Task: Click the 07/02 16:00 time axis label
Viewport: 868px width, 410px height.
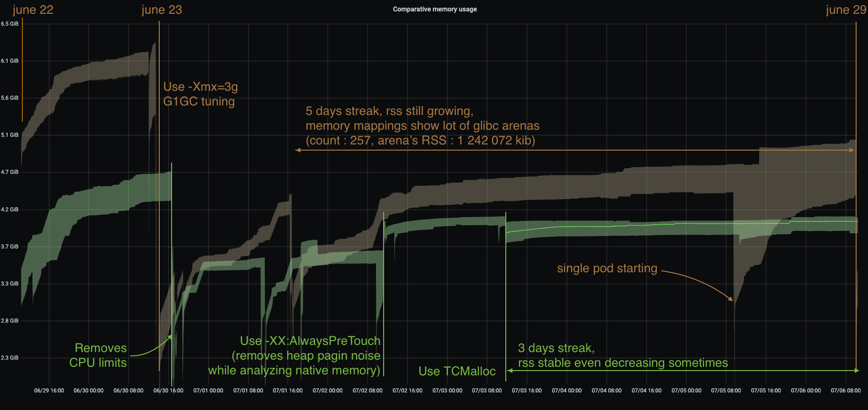Action: [x=407, y=391]
